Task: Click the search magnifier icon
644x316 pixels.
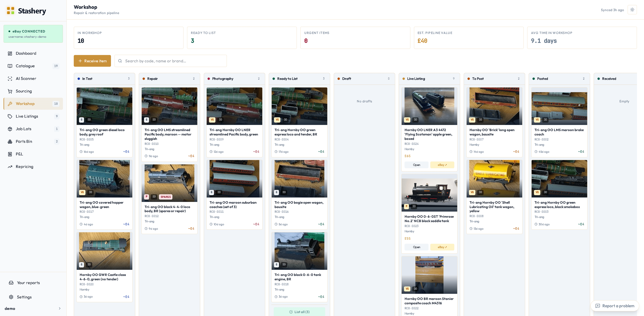Action: click(x=120, y=61)
